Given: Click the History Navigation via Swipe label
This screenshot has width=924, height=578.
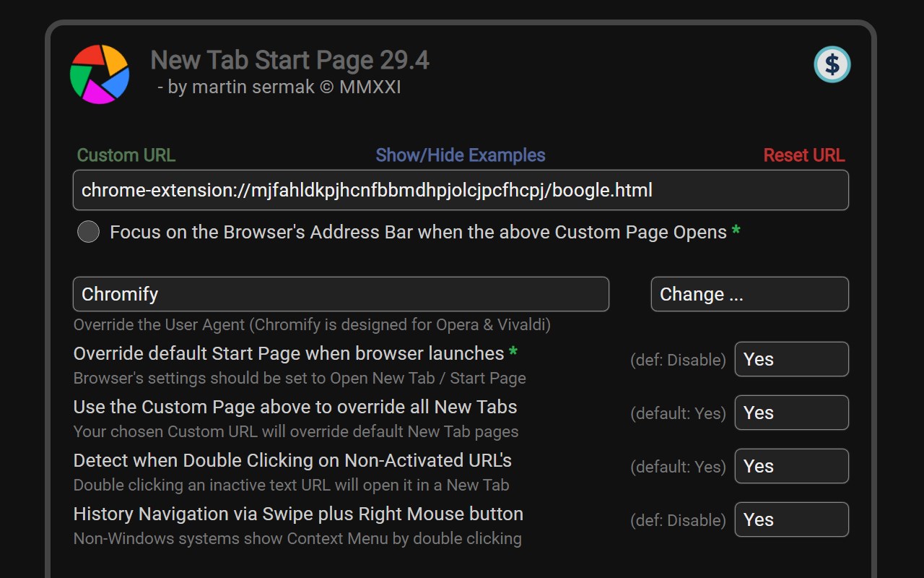Looking at the screenshot, I should 298,514.
